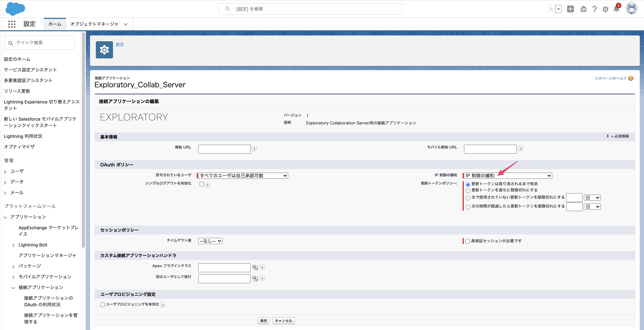This screenshot has height=330, width=644.
Task: Expand メール tree section
Action: (5, 193)
